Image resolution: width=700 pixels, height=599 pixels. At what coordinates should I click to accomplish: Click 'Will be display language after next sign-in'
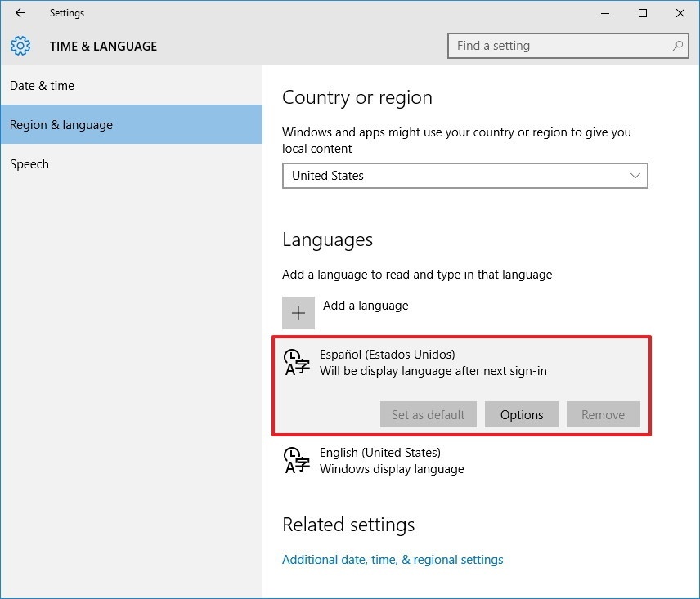coord(433,371)
